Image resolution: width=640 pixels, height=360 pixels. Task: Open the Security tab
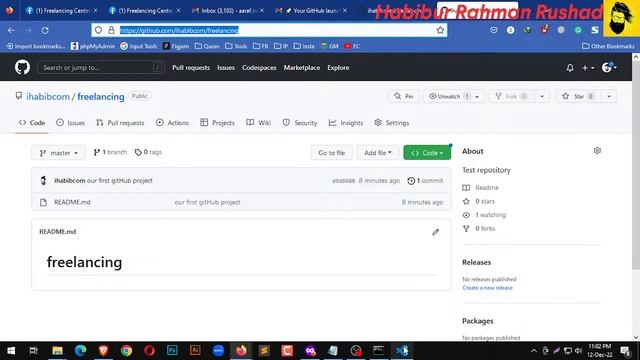[x=300, y=123]
